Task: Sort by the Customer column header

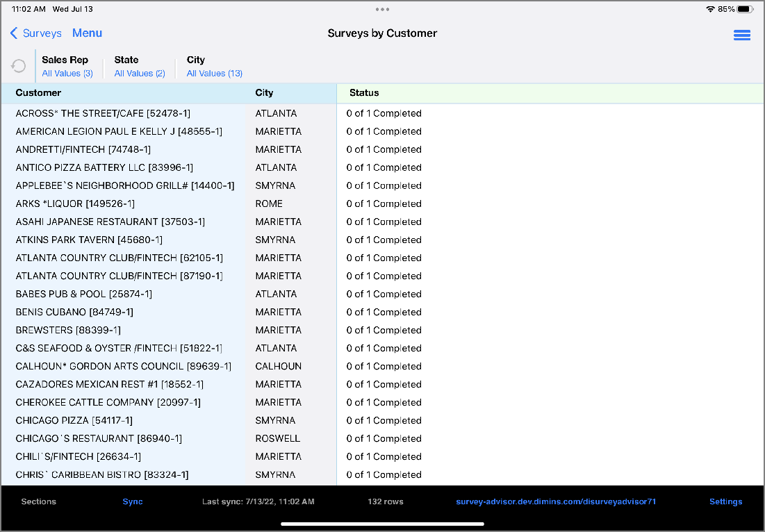Action: click(x=39, y=93)
